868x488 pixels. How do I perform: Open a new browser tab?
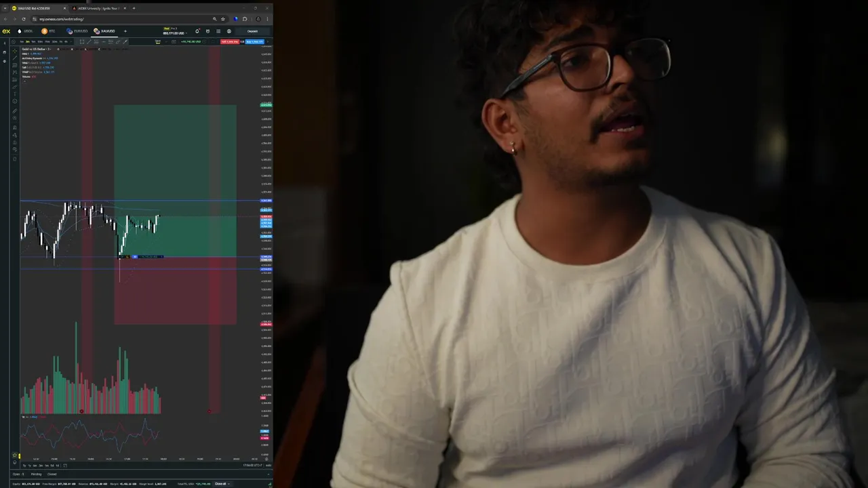click(134, 8)
